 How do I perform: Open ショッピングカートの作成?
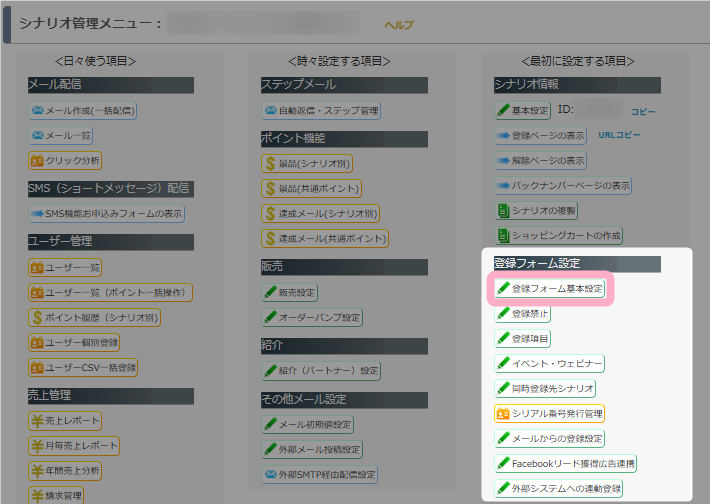click(x=559, y=236)
